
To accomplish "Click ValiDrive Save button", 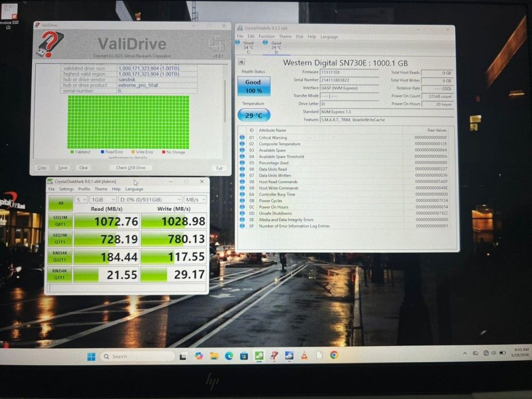I will 63,167.
